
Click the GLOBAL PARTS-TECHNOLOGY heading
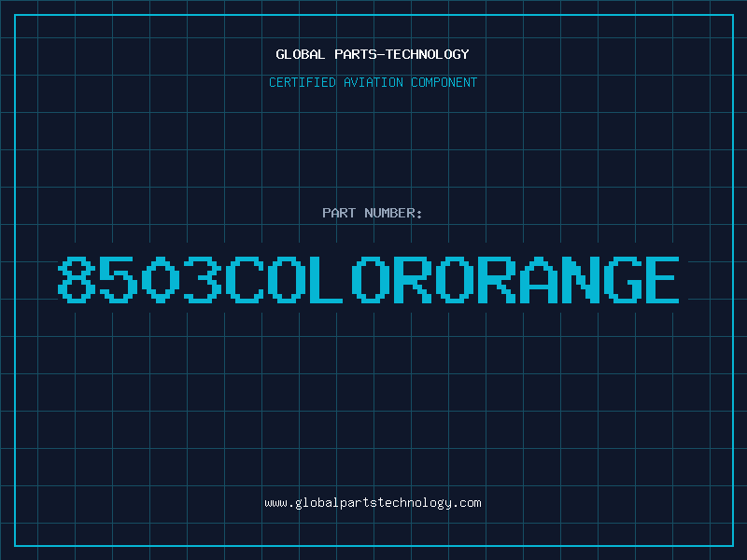coord(373,54)
